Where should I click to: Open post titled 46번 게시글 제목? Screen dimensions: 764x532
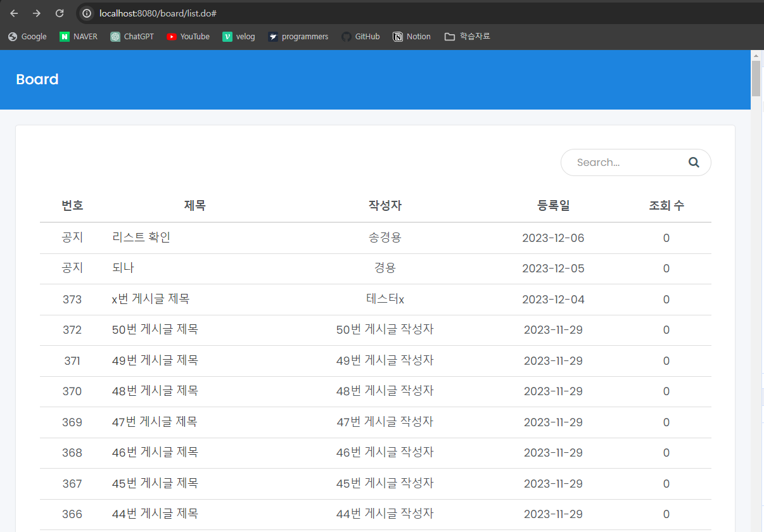click(155, 452)
